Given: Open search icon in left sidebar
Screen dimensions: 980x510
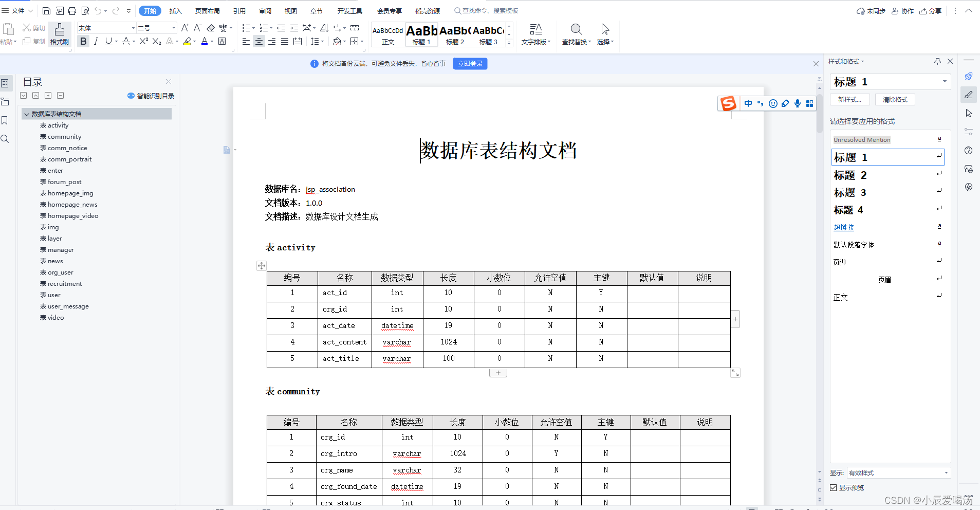Looking at the screenshot, I should [5, 139].
